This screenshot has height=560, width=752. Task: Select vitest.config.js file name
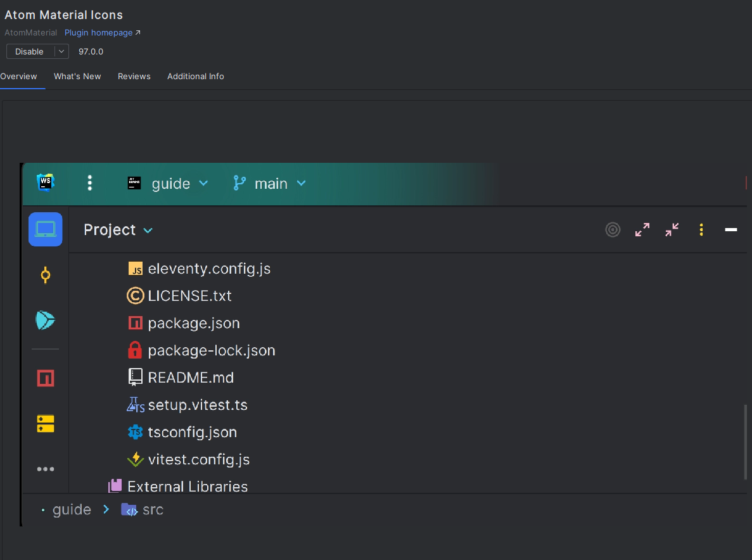tap(198, 459)
